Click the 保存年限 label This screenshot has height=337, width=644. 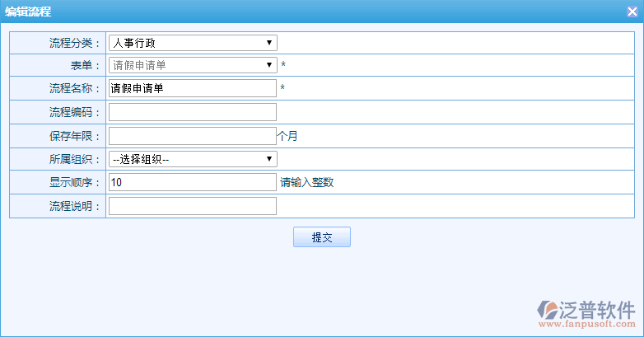point(74,136)
